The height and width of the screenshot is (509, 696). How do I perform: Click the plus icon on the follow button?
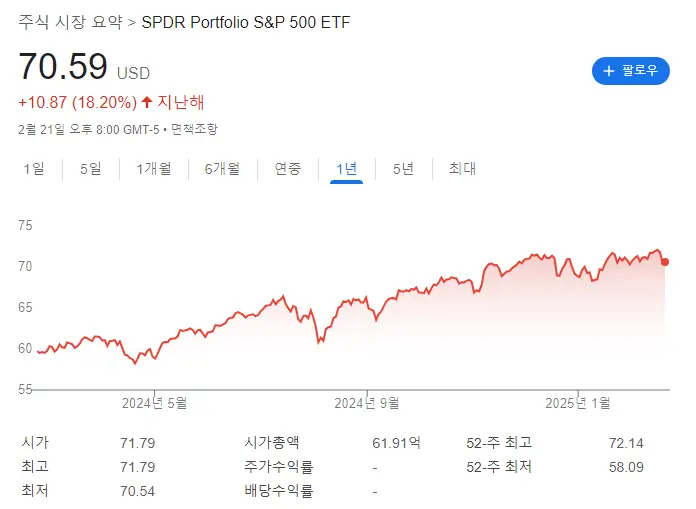tap(608, 71)
